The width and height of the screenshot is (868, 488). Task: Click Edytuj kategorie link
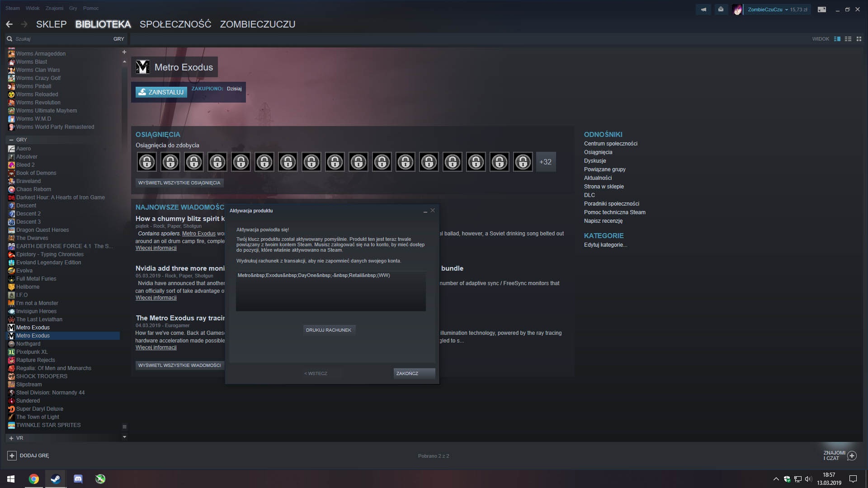(606, 245)
